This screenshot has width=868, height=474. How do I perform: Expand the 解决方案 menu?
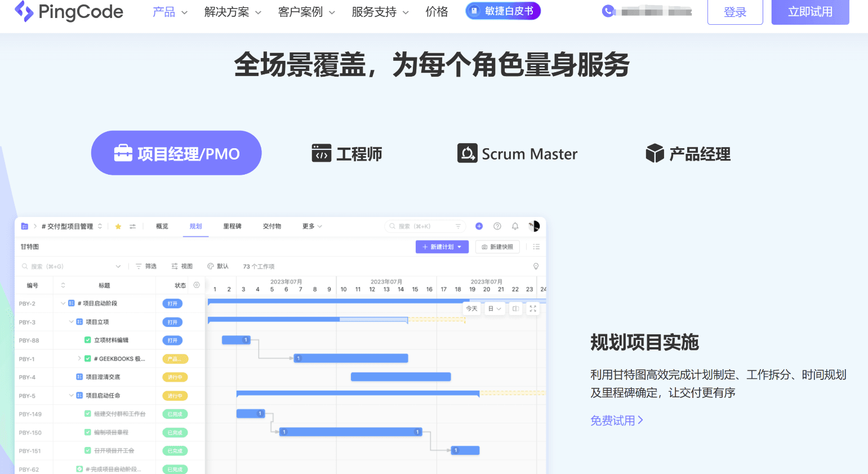pos(233,12)
